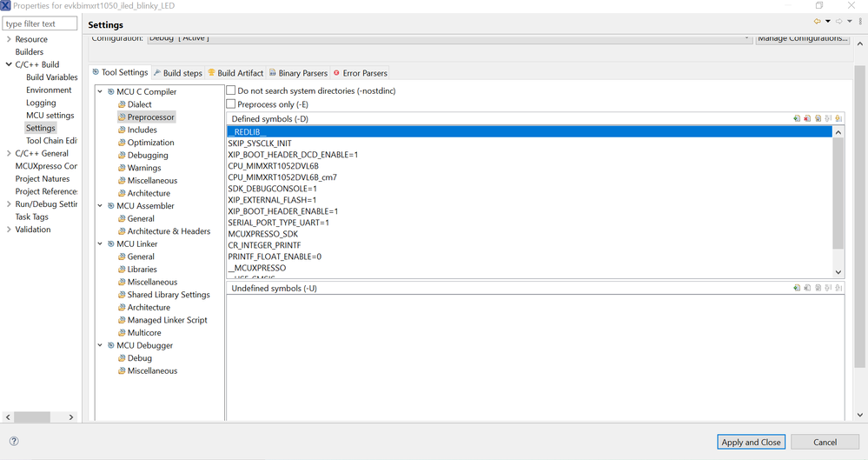Select Architecture & Headers under MCU Assembler
Screen dimensions: 868x460
tap(169, 231)
